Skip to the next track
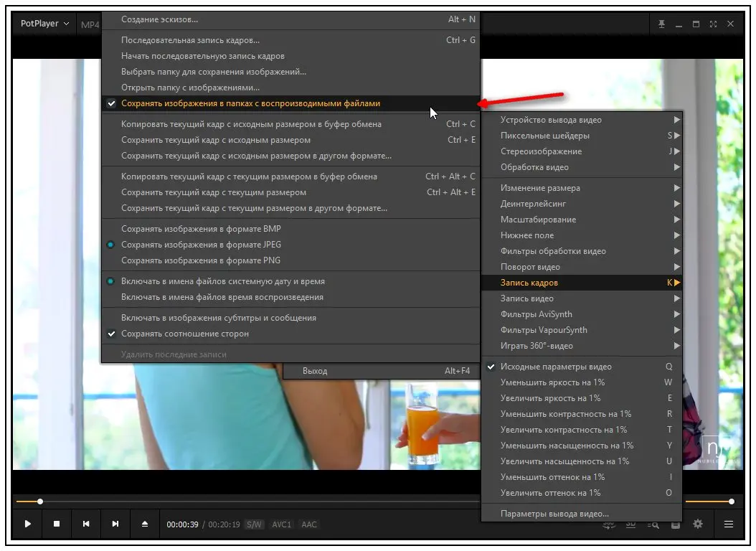 click(115, 524)
